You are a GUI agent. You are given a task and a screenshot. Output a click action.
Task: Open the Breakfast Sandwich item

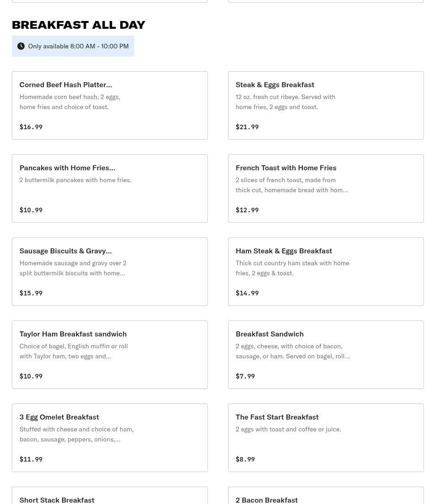(326, 355)
